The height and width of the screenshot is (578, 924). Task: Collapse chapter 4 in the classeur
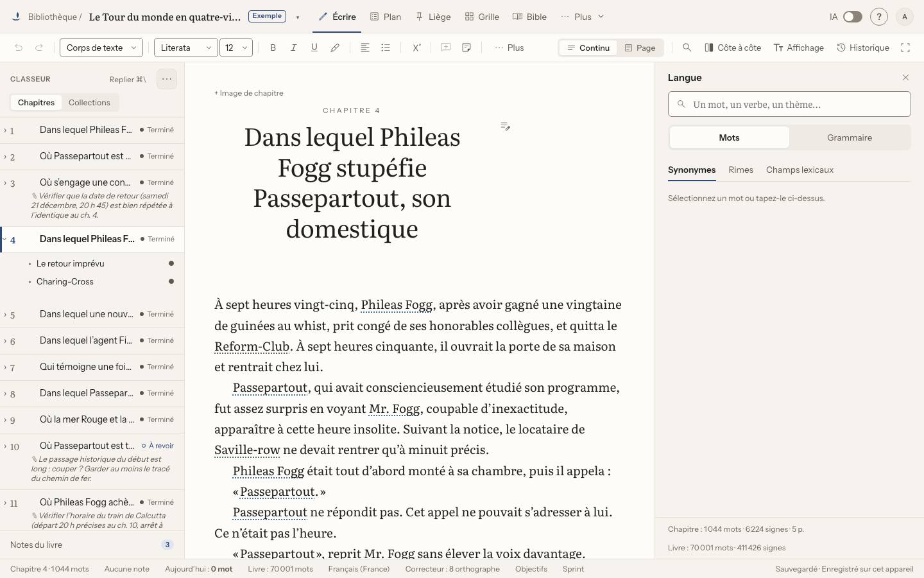4,239
